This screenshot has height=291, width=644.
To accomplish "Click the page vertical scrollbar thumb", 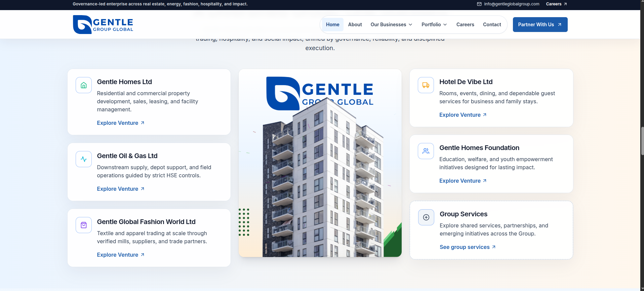I will coord(642,141).
